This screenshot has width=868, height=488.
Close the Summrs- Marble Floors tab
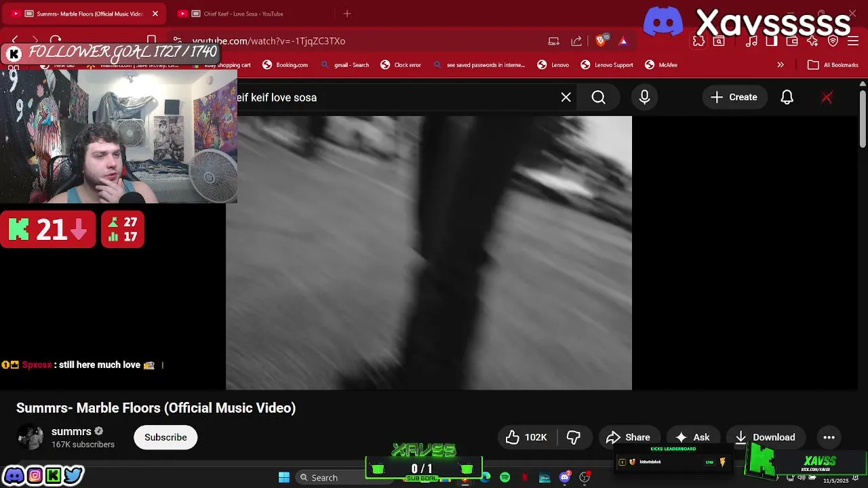(x=155, y=14)
